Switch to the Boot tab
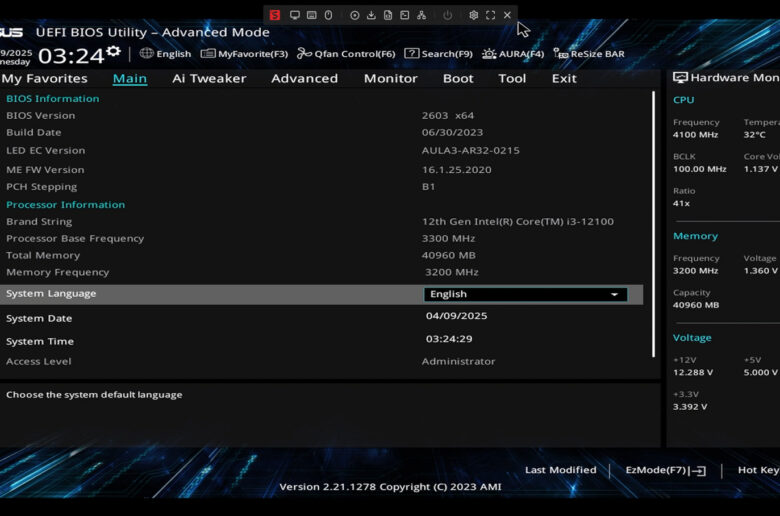 458,79
